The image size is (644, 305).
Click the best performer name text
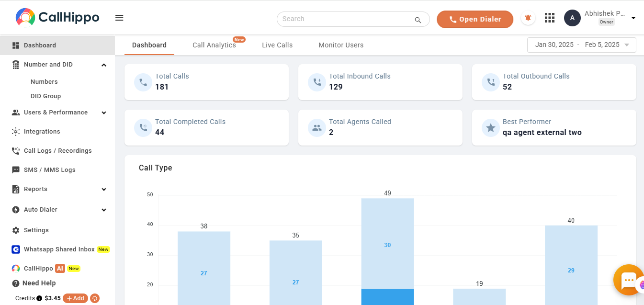point(542,133)
